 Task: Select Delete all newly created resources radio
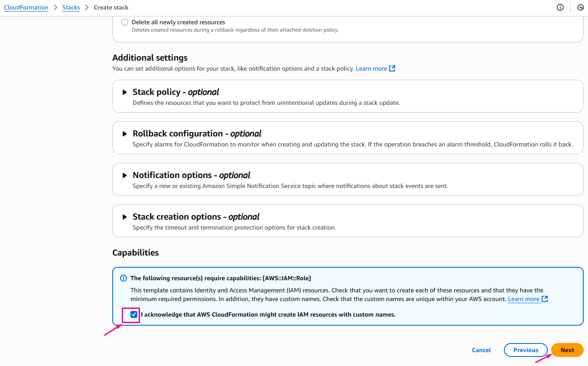tap(125, 22)
